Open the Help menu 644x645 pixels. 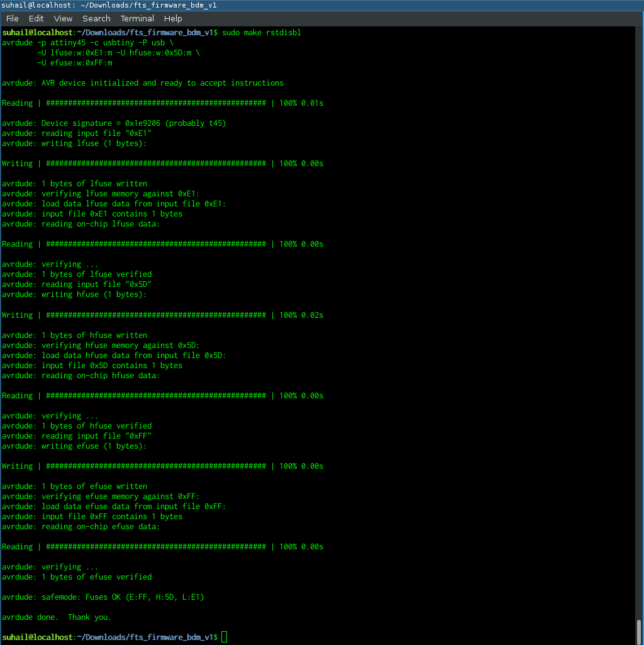click(x=173, y=18)
